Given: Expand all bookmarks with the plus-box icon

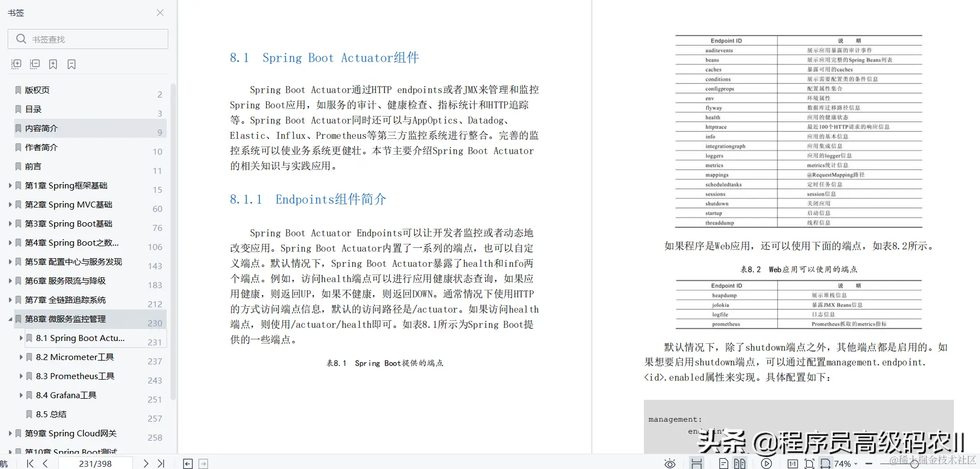Looking at the screenshot, I should [16, 64].
